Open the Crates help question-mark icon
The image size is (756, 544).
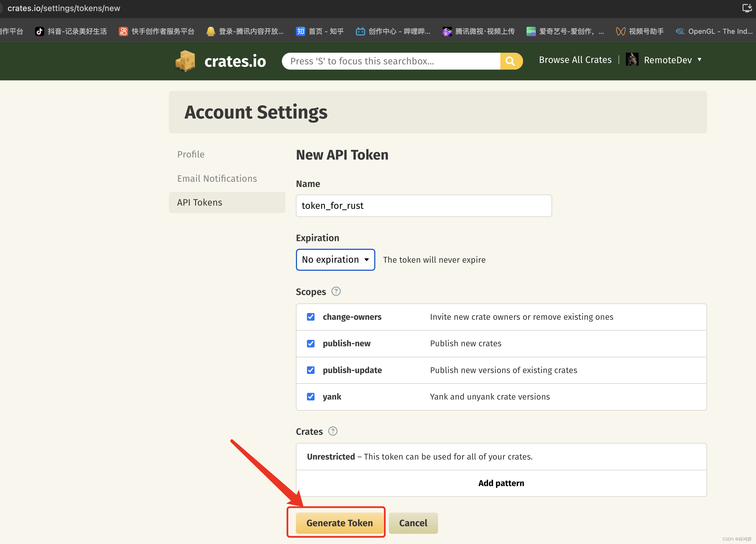(x=333, y=431)
